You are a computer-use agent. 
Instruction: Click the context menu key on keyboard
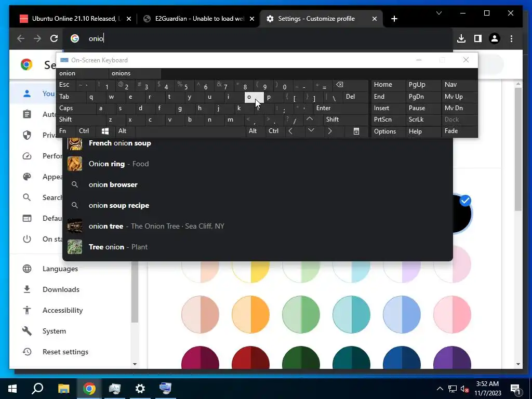click(356, 131)
